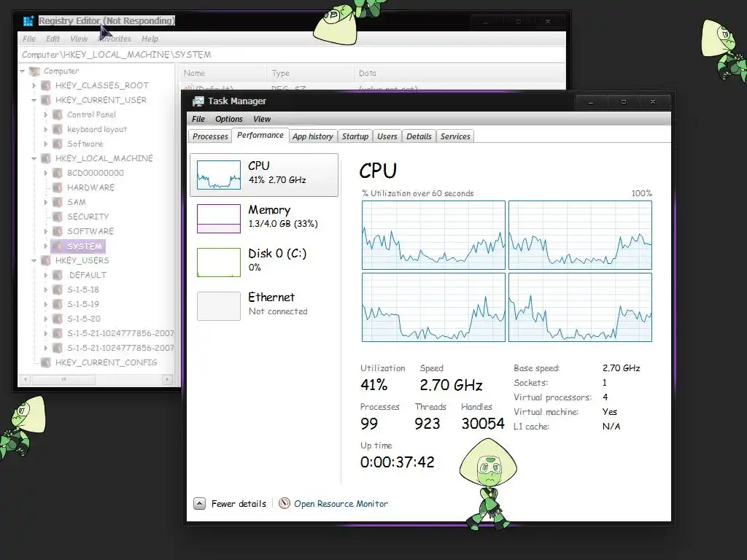Select the HKEY_CURRENT_CONFIG tree entry
Image resolution: width=747 pixels, height=560 pixels.
(x=107, y=363)
